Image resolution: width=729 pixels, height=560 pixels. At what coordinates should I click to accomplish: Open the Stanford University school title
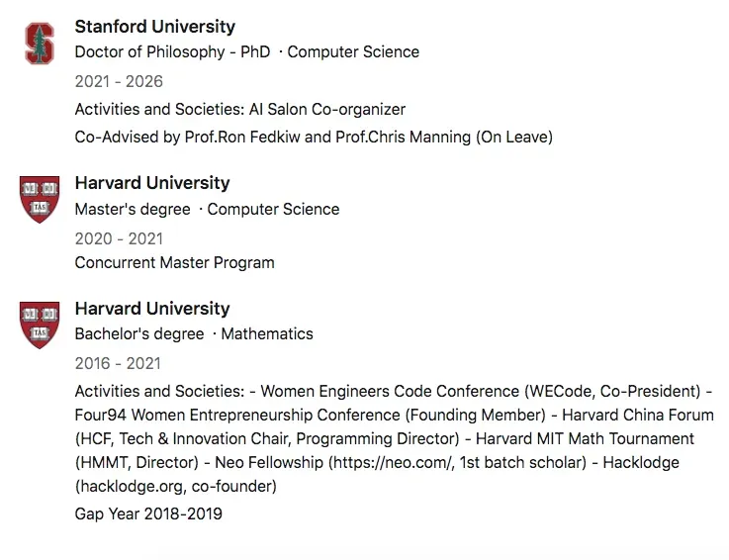point(155,27)
